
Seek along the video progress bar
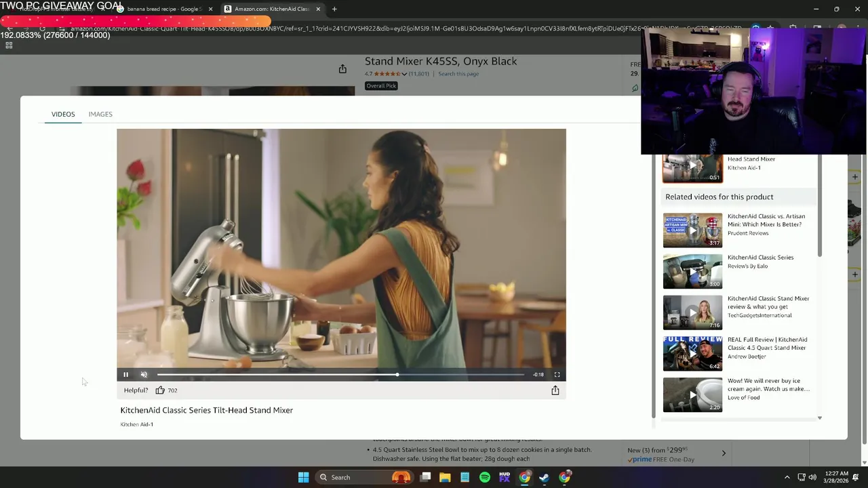click(x=340, y=374)
